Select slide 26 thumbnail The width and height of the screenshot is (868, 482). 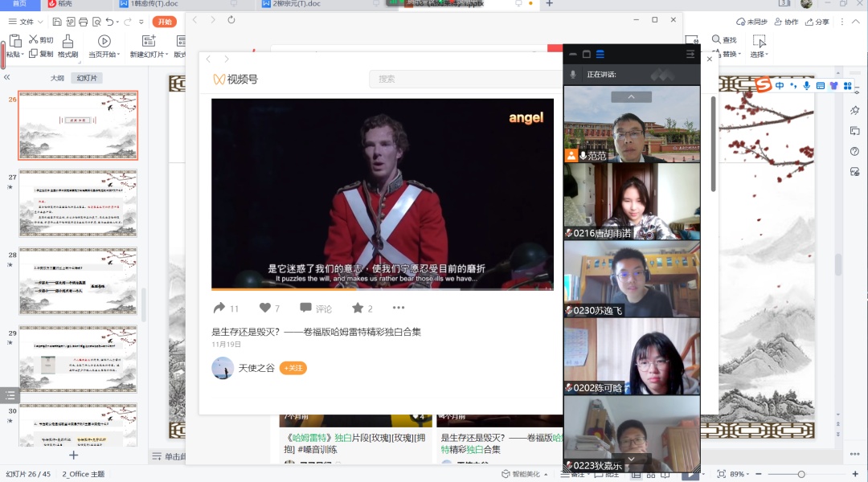pos(78,125)
